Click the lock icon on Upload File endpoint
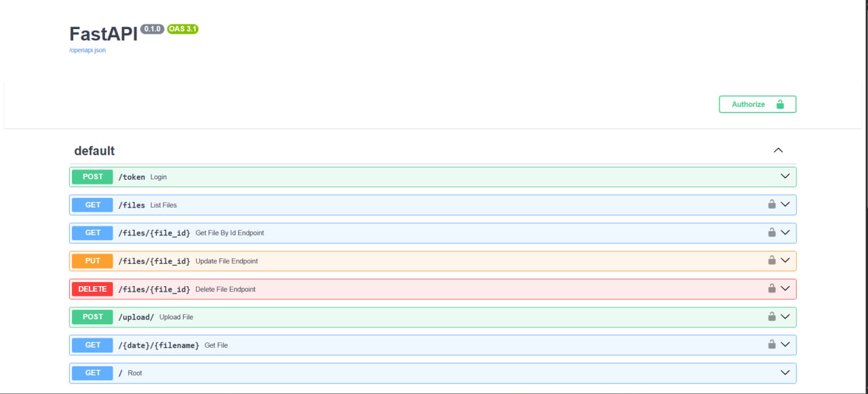 coord(772,316)
